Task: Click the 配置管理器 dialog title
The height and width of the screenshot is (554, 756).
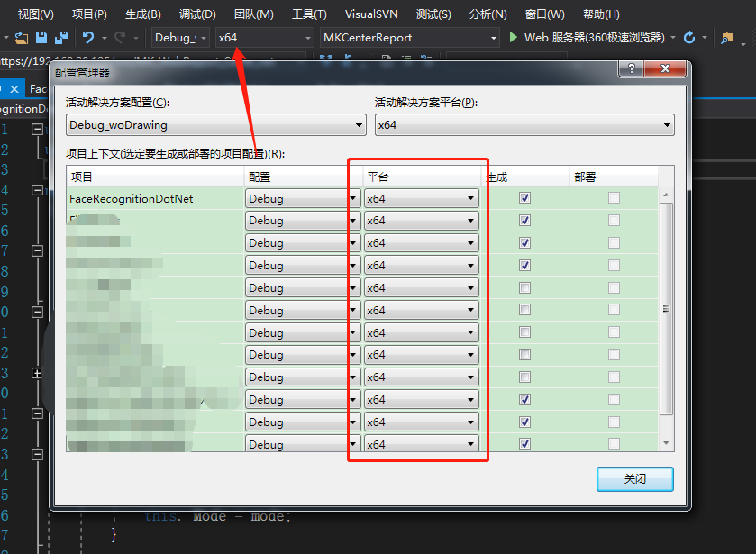Action: [x=82, y=72]
